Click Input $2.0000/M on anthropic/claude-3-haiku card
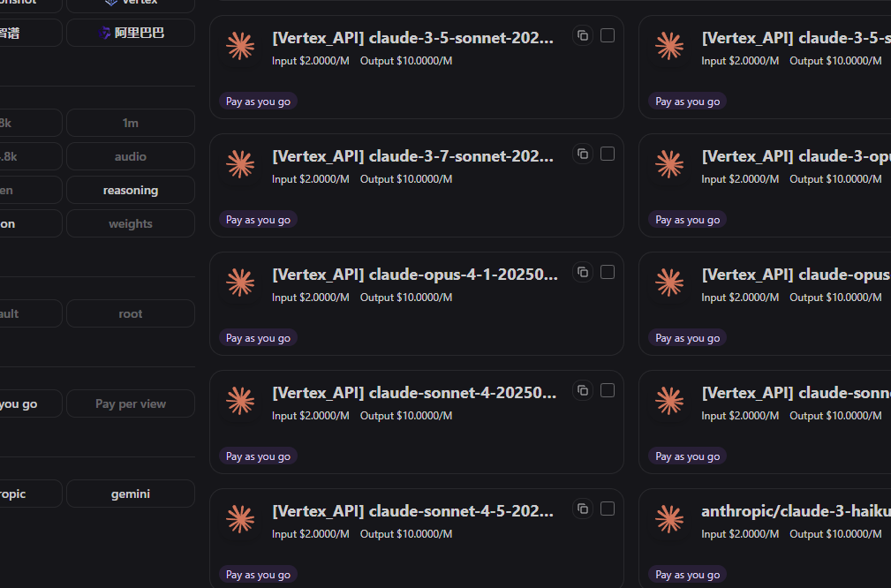 coord(740,533)
